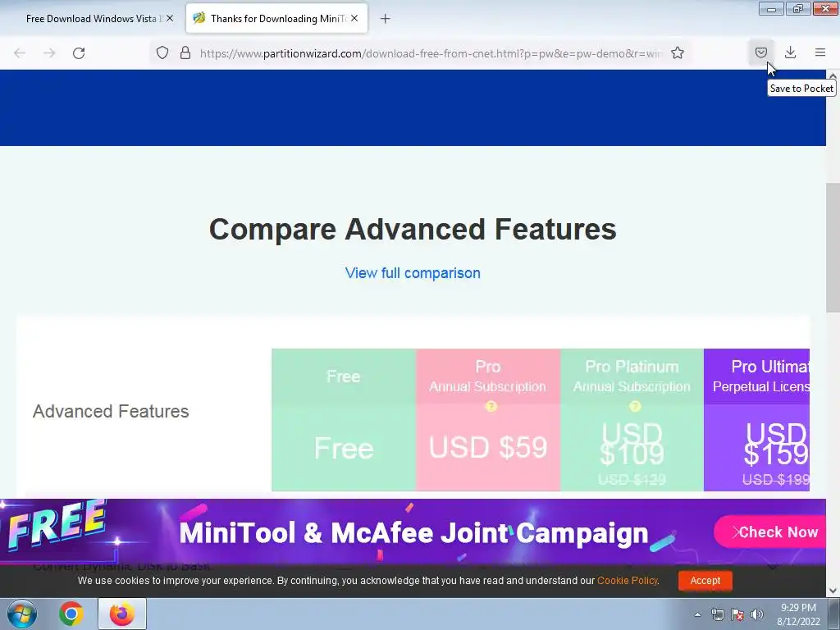Restore down the Firefox window
The image size is (840, 630).
coord(798,8)
